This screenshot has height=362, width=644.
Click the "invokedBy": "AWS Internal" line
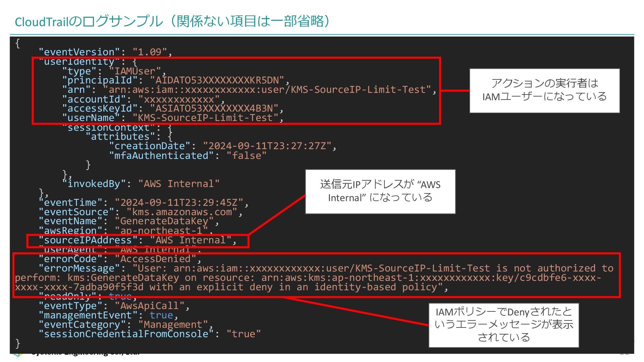pyautogui.click(x=141, y=184)
